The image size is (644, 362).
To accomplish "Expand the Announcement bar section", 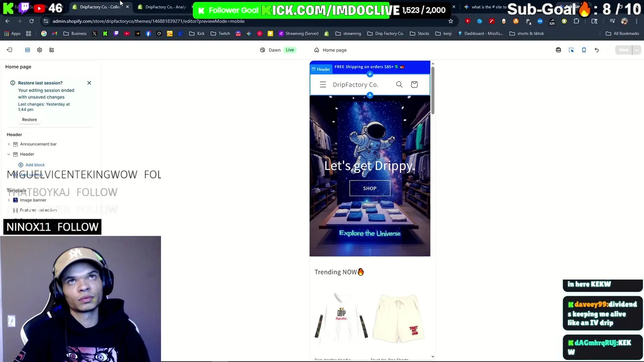I will (x=9, y=144).
